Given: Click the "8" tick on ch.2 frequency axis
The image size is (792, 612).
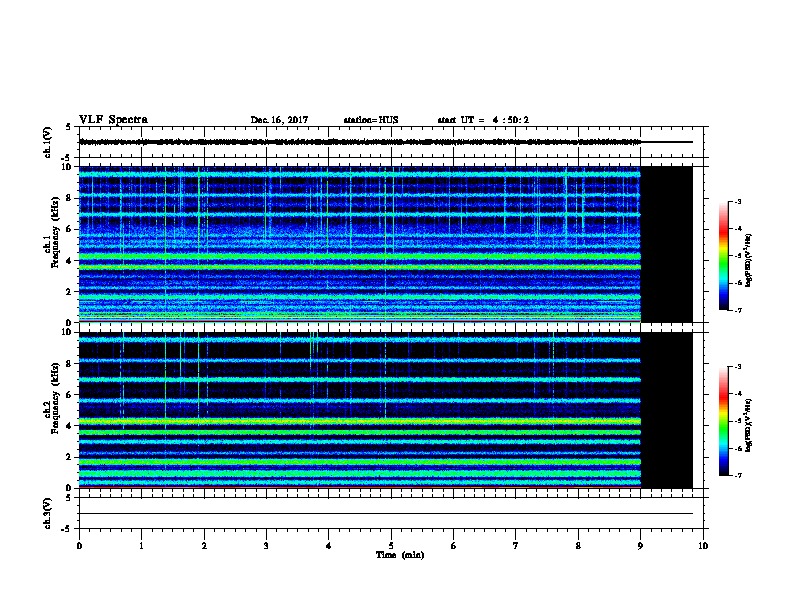Looking at the screenshot, I should pos(70,364).
